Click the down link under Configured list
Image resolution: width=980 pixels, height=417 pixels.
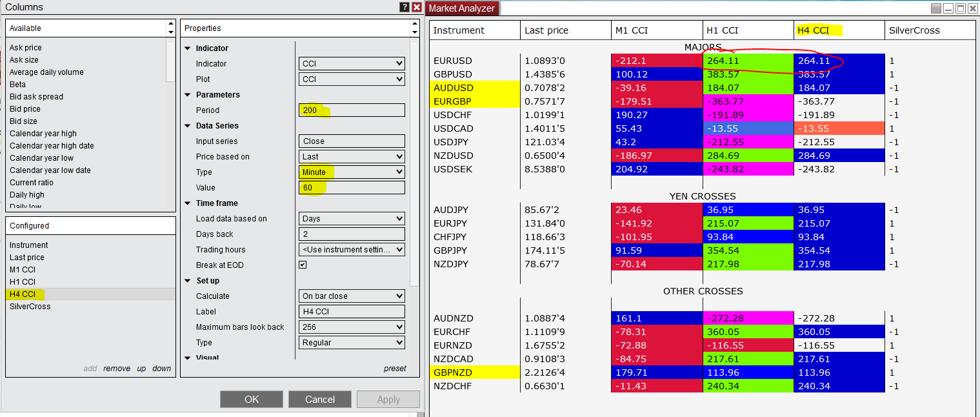tap(162, 369)
